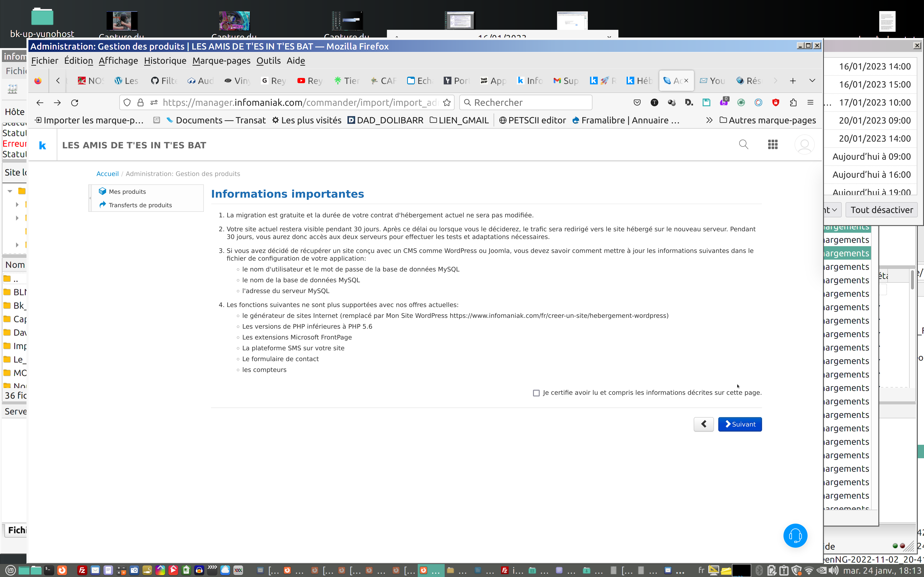The width and height of the screenshot is (924, 577).
Task: Open the Firefox hamburger application menu
Action: pos(810,103)
